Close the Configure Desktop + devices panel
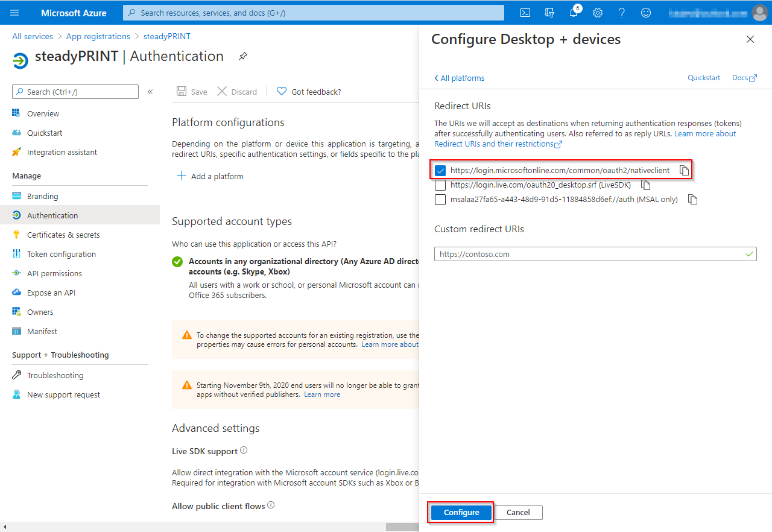This screenshot has width=772, height=532. pos(750,39)
